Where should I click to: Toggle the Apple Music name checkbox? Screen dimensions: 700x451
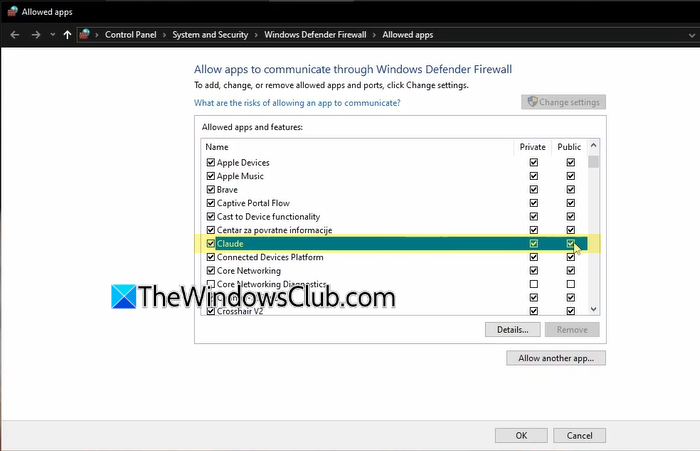pyautogui.click(x=211, y=176)
